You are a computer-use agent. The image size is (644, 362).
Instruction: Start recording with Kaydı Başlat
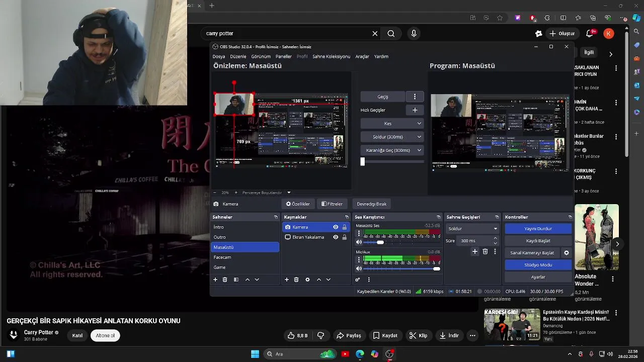538,241
